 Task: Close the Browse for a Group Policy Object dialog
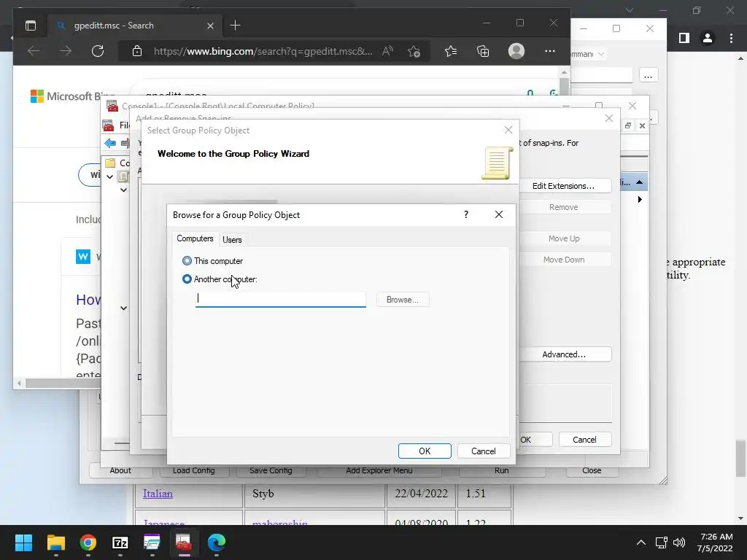[x=499, y=215]
